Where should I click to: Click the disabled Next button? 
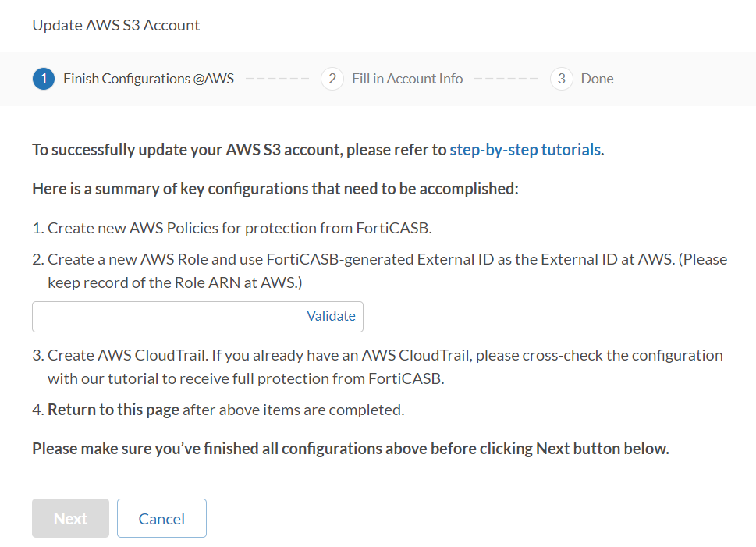[70, 517]
